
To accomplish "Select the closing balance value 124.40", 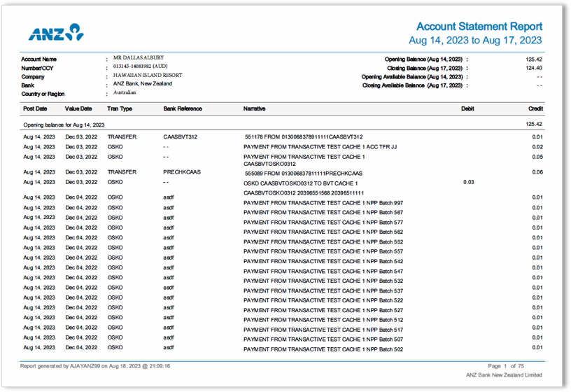I will (534, 69).
